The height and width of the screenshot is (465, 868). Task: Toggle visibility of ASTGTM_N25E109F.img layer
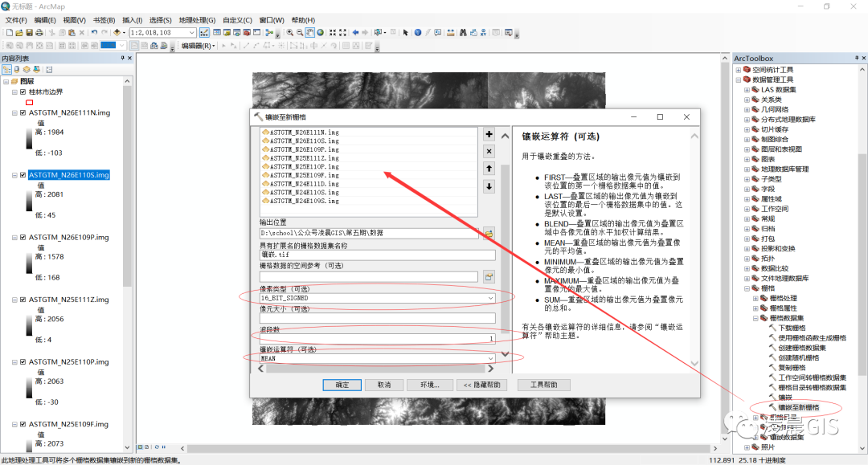(23, 424)
